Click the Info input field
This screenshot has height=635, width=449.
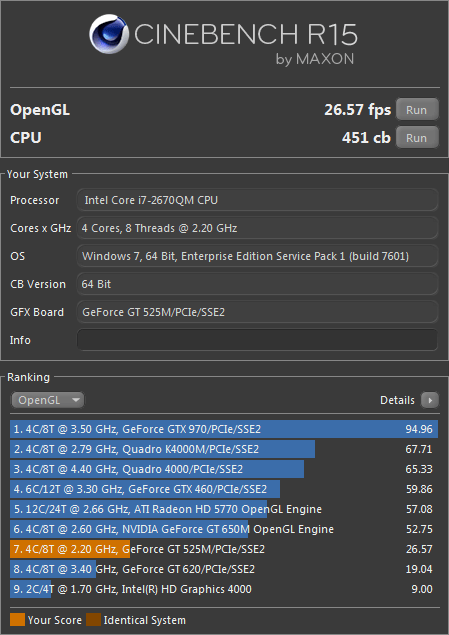coord(257,340)
